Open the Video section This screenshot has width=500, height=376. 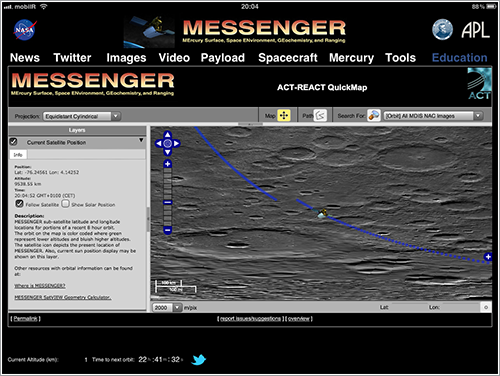click(x=174, y=58)
